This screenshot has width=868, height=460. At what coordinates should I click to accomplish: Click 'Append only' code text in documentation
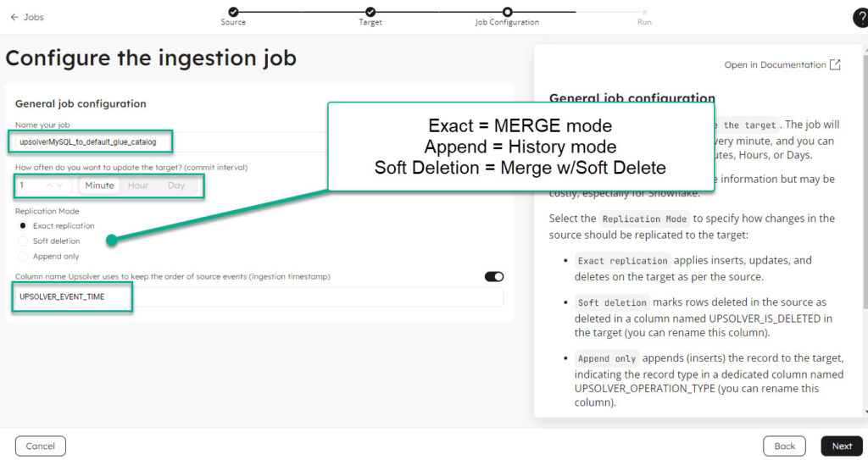tap(607, 358)
